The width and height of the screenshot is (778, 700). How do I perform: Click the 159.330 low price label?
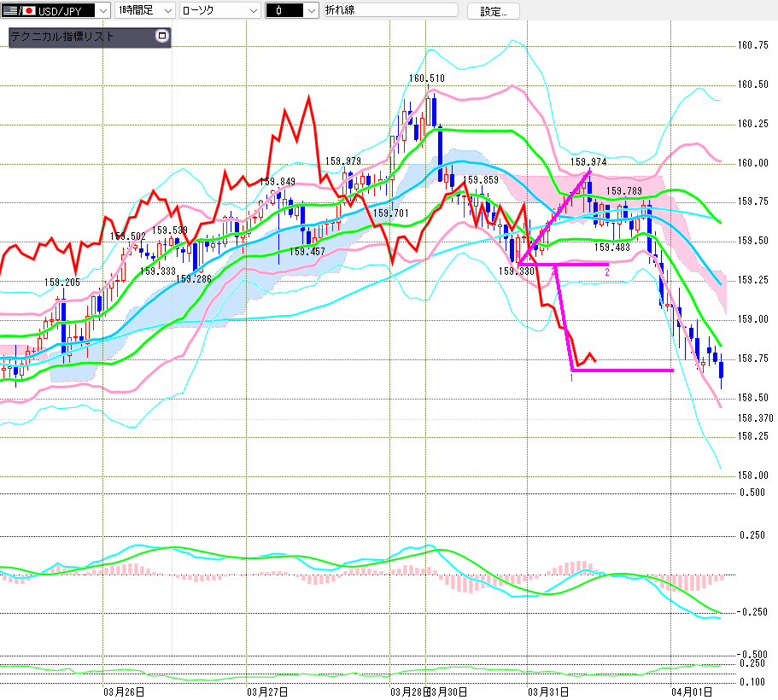(516, 271)
